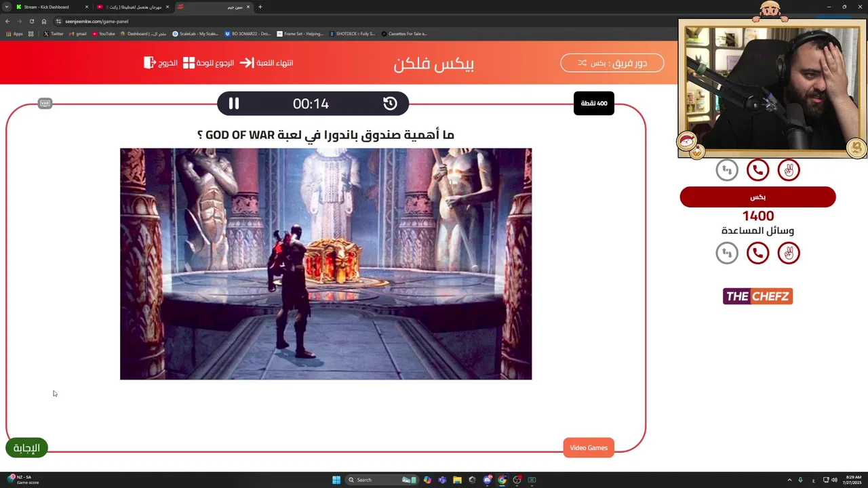
Task: Switch to the Stream - Kick Dashboard tab
Action: [52, 7]
